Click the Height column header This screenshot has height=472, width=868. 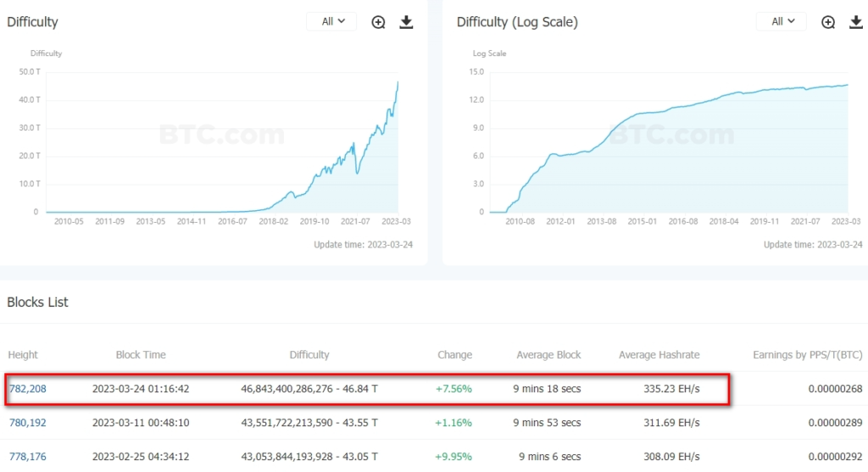[23, 355]
